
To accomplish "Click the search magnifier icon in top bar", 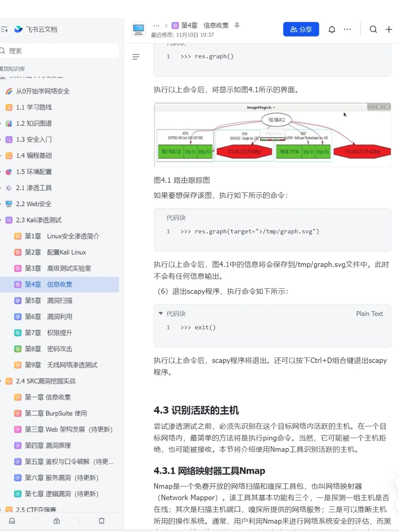I will point(373,29).
